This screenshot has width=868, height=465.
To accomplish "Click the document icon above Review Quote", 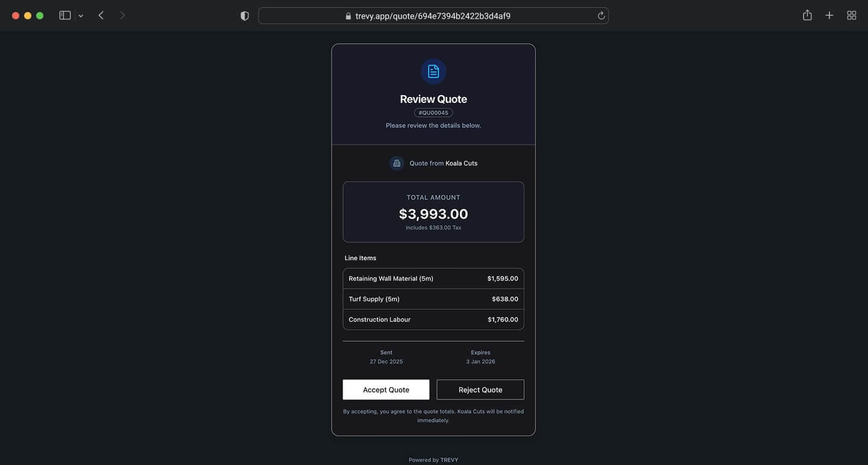I will pyautogui.click(x=433, y=71).
